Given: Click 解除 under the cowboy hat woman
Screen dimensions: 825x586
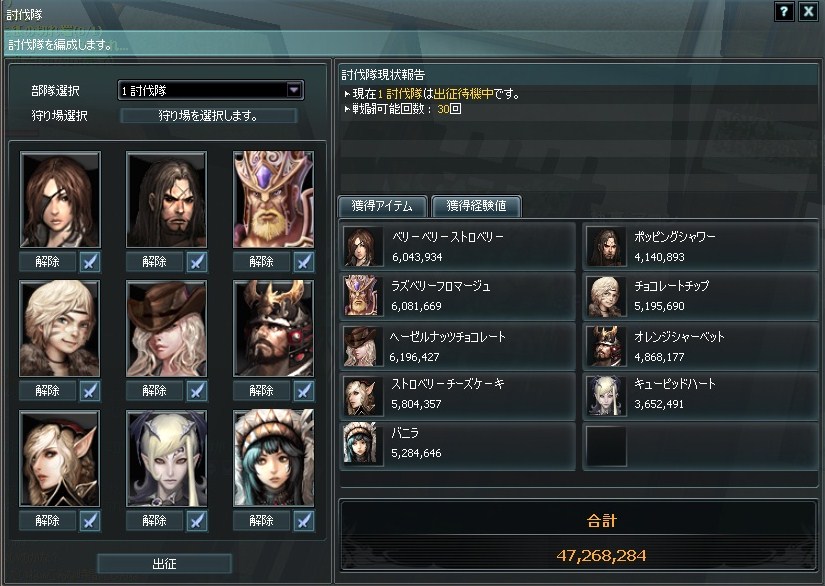Looking at the screenshot, I should 154,391.
